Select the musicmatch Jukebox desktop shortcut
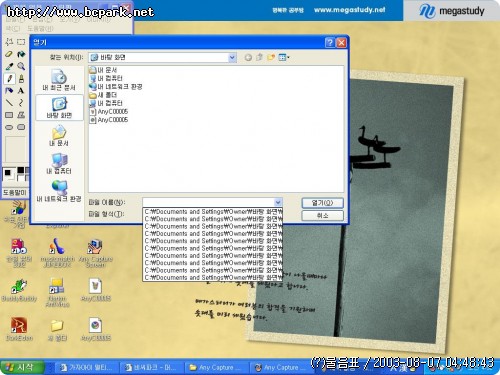The height and width of the screenshot is (375, 500). [x=57, y=253]
